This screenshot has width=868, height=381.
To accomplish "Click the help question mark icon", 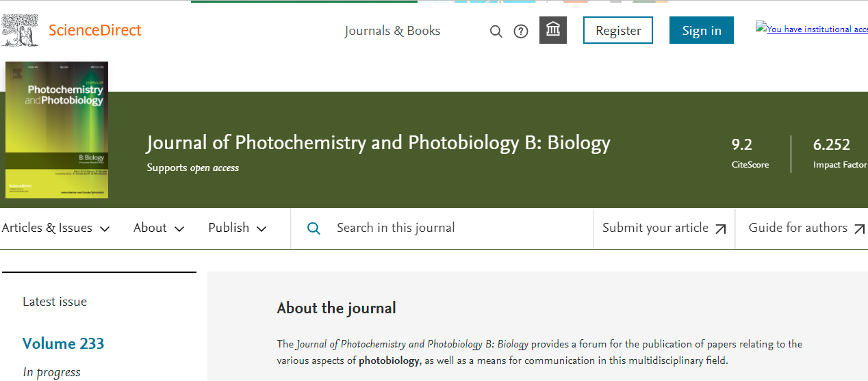I will 521,31.
